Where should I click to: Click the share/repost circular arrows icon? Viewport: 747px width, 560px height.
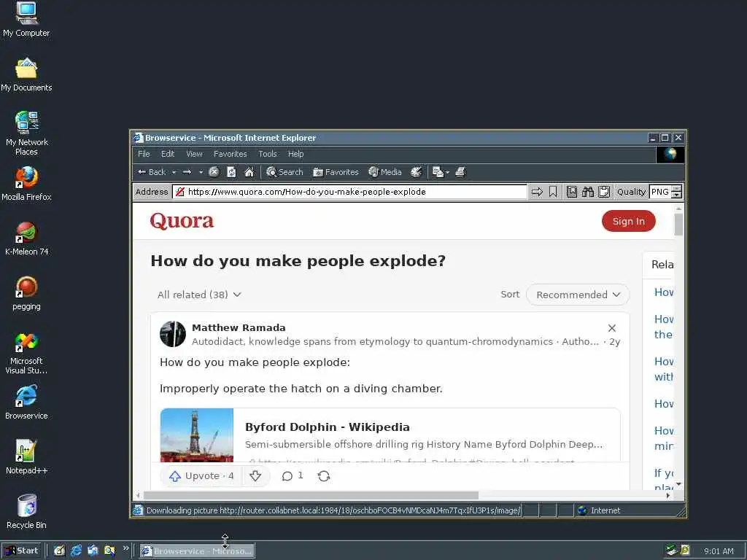tap(324, 475)
